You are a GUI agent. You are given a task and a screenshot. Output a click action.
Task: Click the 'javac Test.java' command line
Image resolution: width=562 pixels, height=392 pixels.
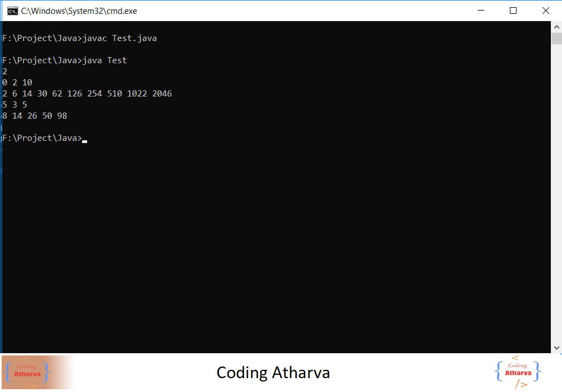[79, 38]
